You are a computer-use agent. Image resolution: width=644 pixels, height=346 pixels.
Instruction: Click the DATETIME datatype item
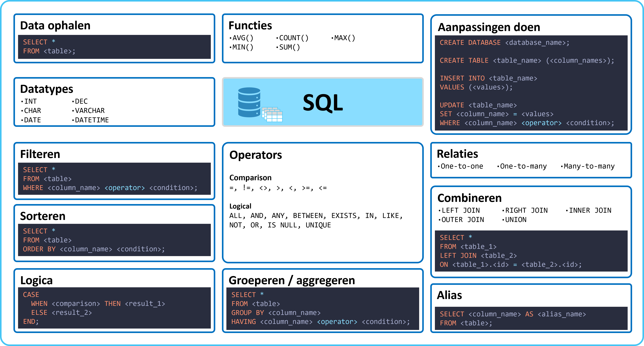pos(90,120)
